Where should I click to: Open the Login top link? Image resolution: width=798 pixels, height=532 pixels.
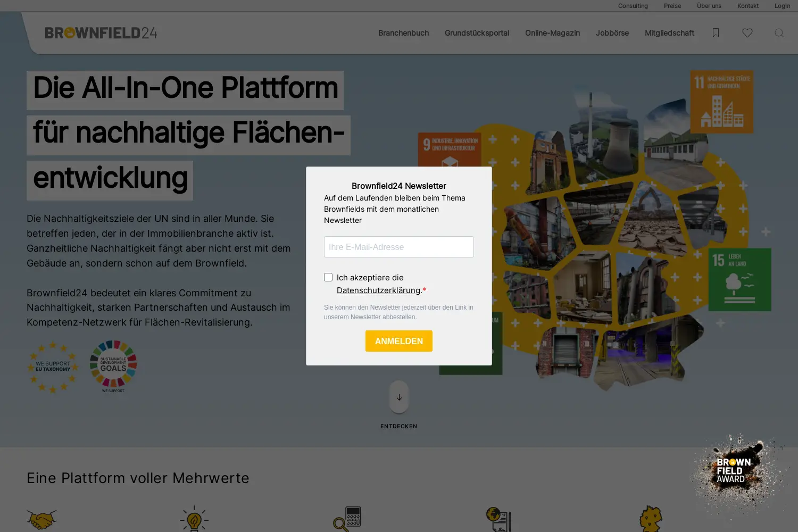[782, 6]
